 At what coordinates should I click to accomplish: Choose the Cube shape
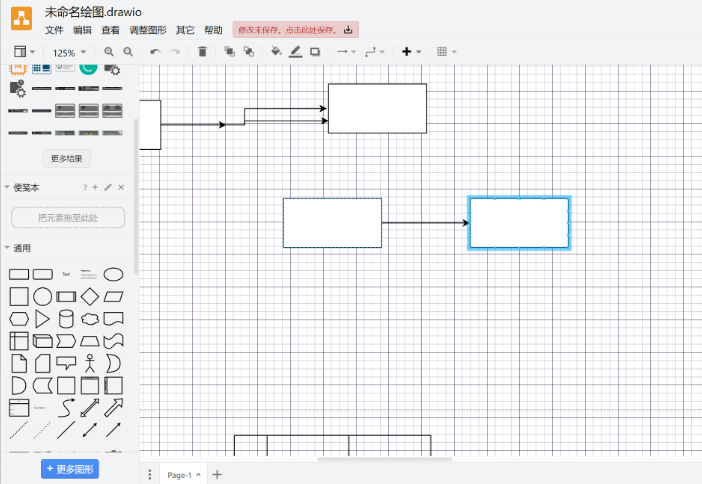(x=43, y=341)
